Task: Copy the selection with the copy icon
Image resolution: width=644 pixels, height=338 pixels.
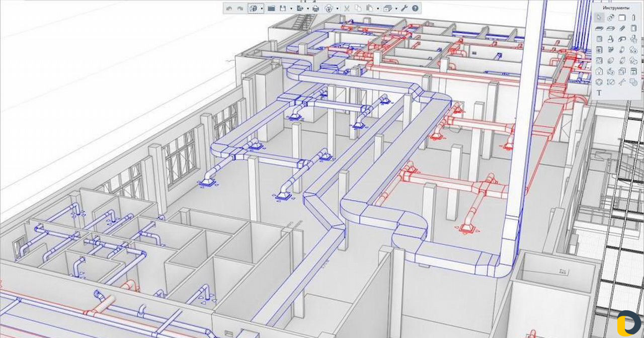Action: point(358,9)
